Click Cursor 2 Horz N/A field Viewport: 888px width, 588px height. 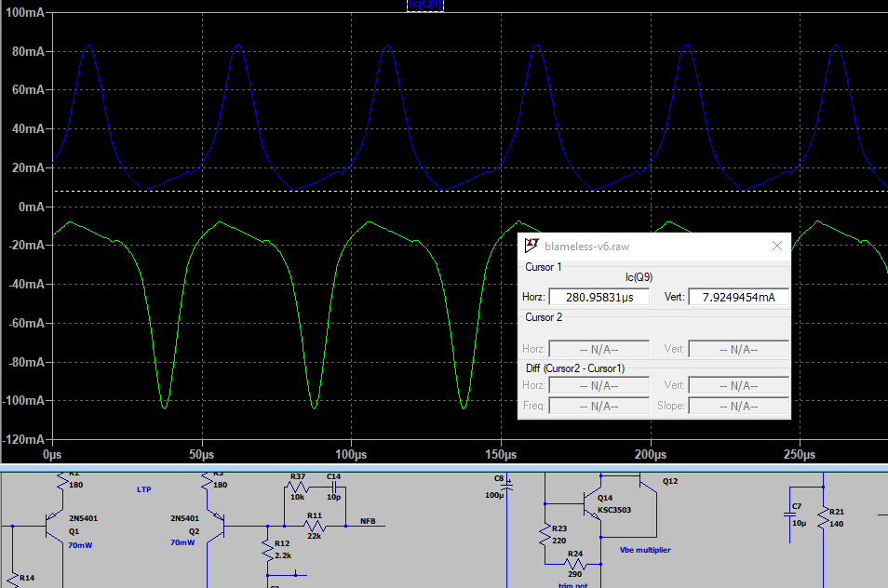point(599,349)
